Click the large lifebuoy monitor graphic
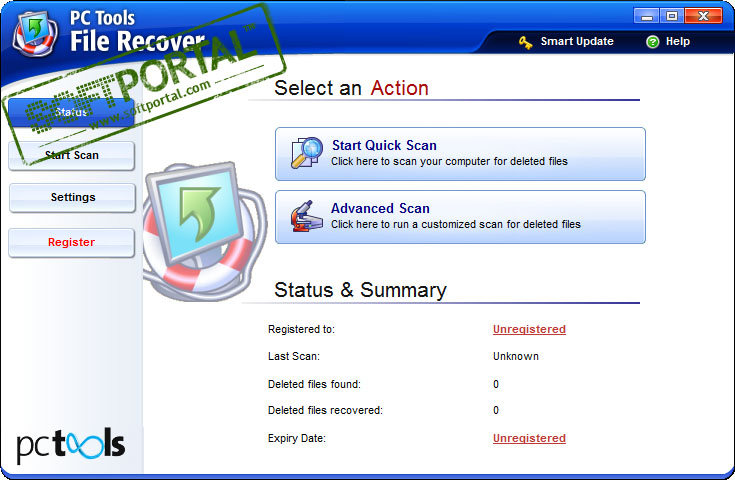The image size is (735, 480). (203, 231)
